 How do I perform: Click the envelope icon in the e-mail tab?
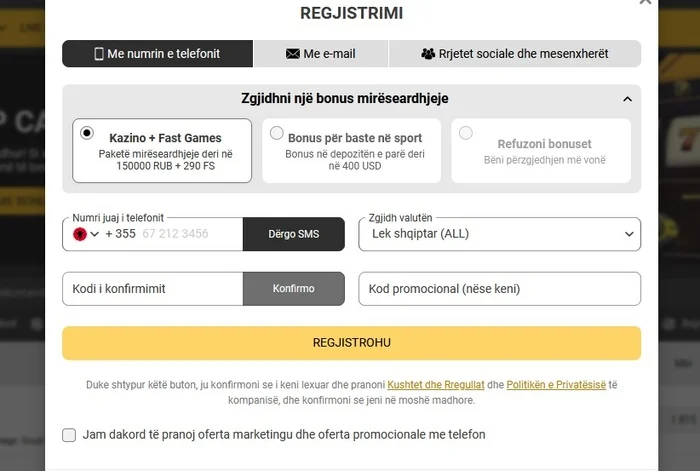coord(293,54)
